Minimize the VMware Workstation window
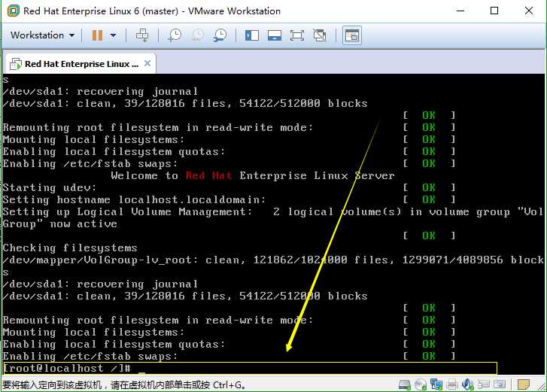 (x=460, y=11)
